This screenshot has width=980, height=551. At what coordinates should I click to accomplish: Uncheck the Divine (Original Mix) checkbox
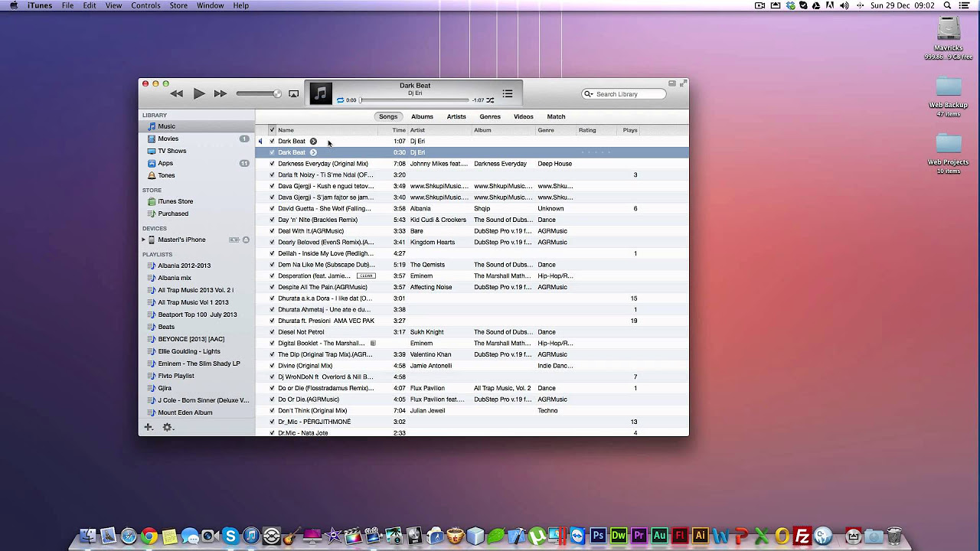[272, 366]
